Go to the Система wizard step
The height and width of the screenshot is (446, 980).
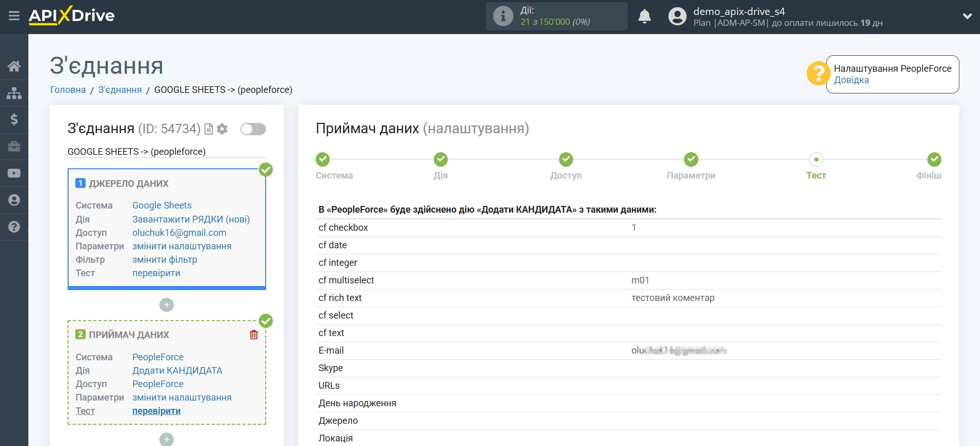(334, 176)
